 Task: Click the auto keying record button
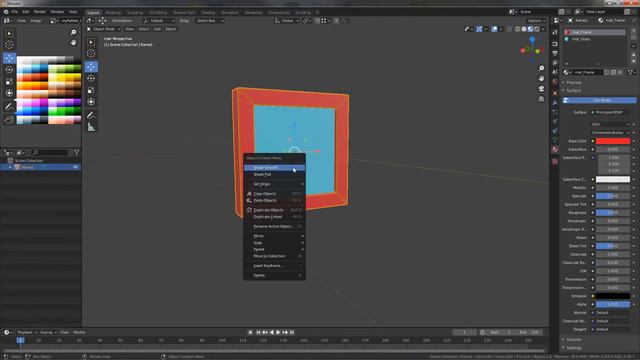pyautogui.click(x=250, y=332)
